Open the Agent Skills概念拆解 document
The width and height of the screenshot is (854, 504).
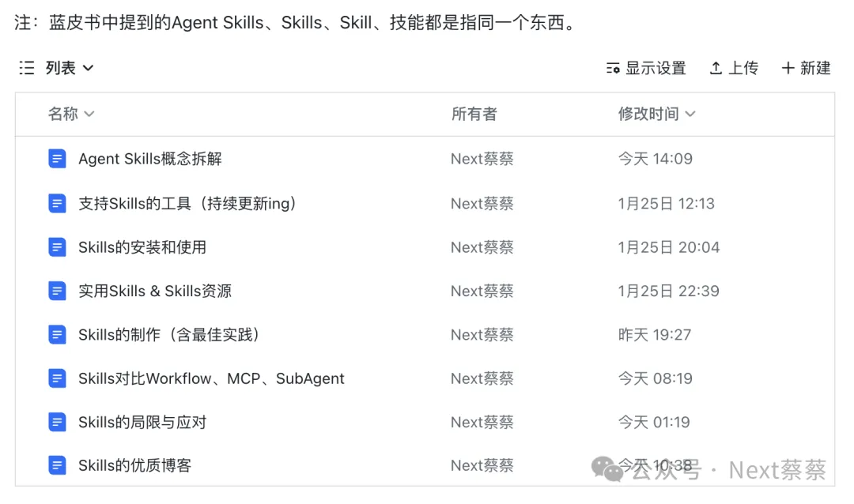(150, 159)
